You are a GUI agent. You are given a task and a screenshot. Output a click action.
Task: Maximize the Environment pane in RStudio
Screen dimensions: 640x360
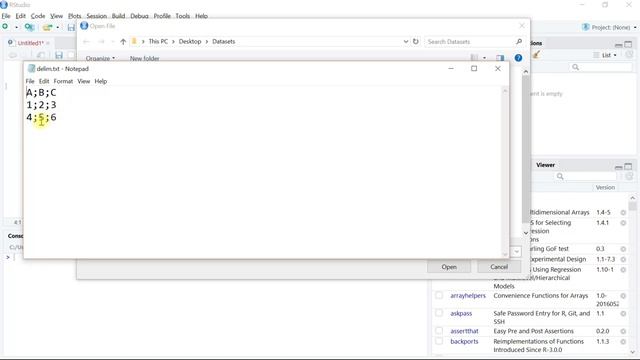coord(628,44)
